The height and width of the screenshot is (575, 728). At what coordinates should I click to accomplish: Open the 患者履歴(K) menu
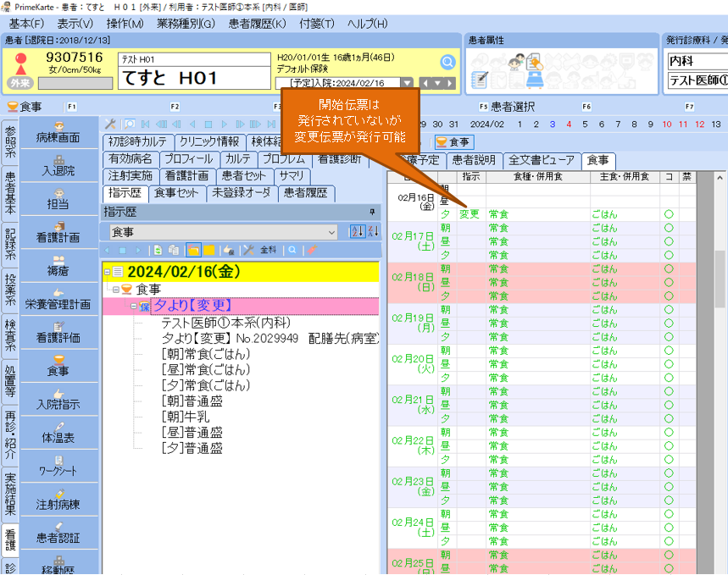tap(257, 24)
